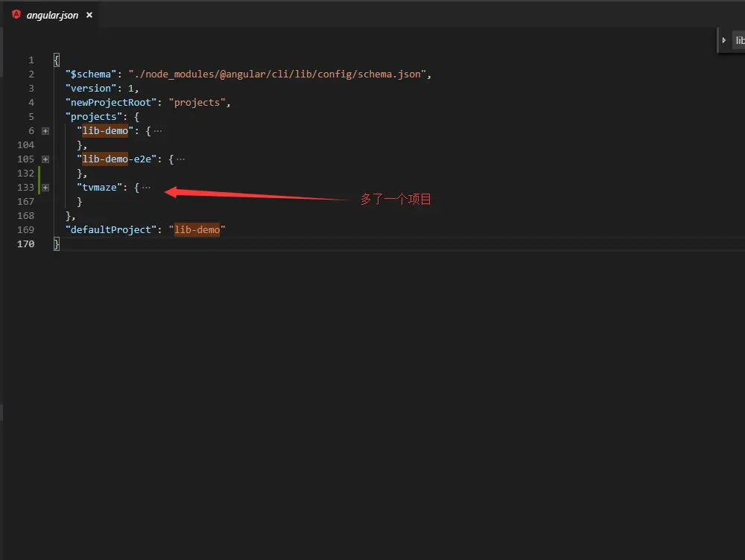Click the folded ellipsis after "lib-demo-e2e": {

click(180, 159)
